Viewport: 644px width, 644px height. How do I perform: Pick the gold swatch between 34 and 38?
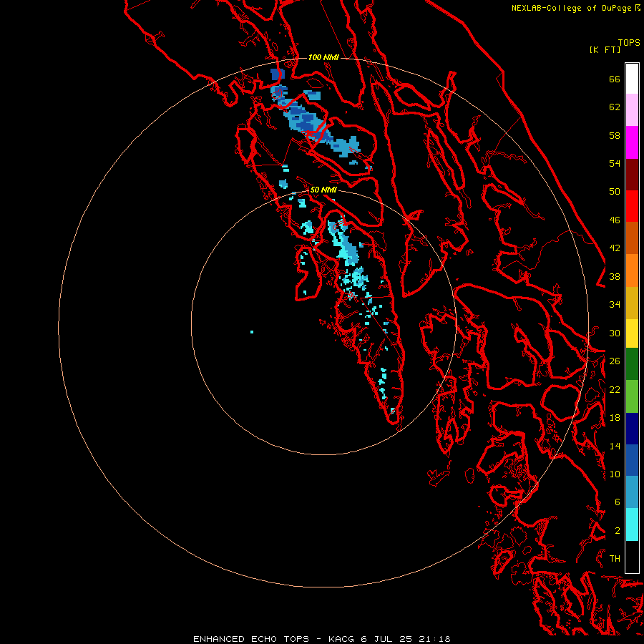632,303
